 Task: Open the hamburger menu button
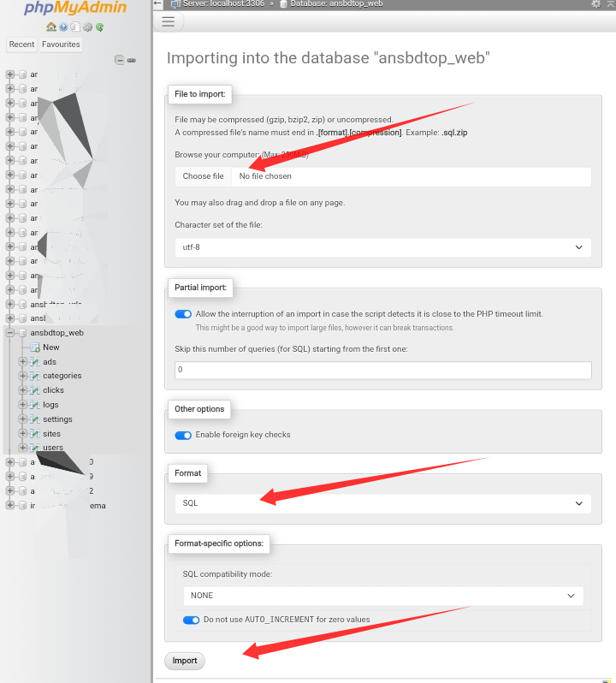168,21
